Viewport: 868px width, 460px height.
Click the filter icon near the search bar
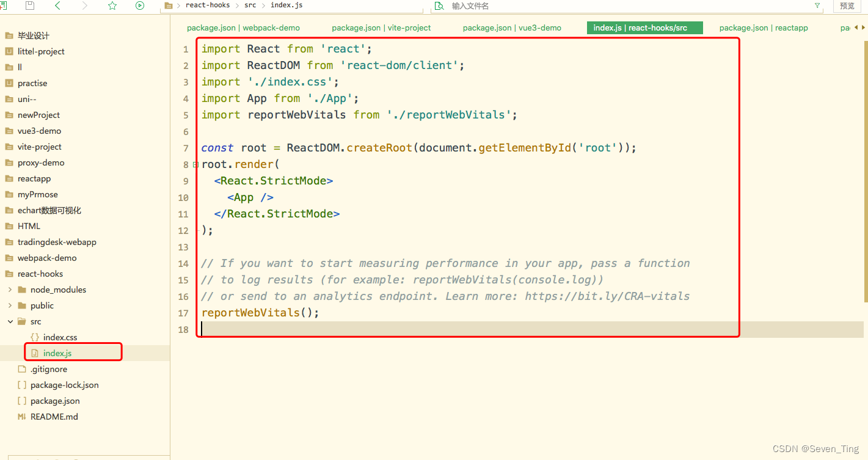[818, 5]
